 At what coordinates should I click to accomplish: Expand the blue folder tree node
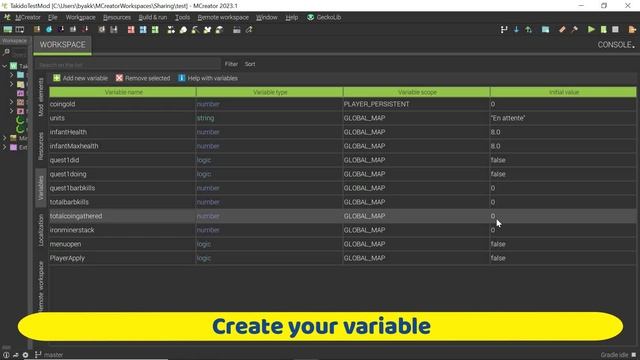tap(11, 75)
